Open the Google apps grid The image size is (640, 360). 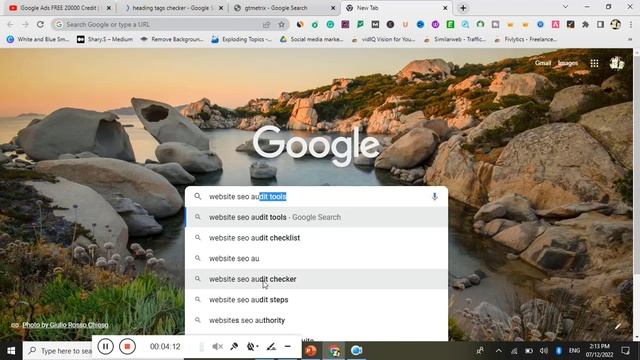coord(594,63)
